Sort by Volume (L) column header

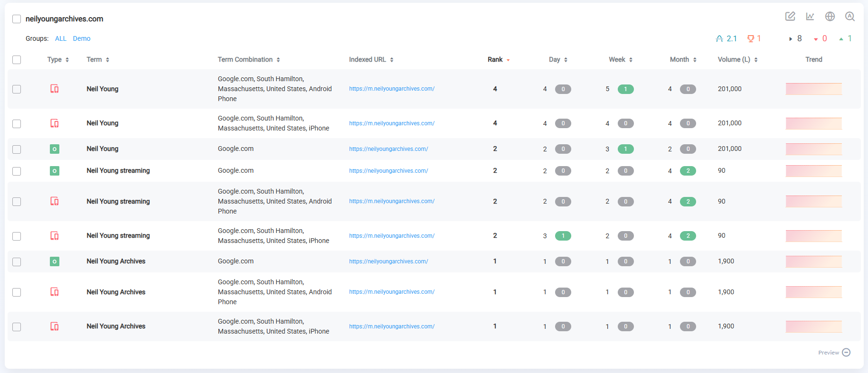[x=738, y=60]
